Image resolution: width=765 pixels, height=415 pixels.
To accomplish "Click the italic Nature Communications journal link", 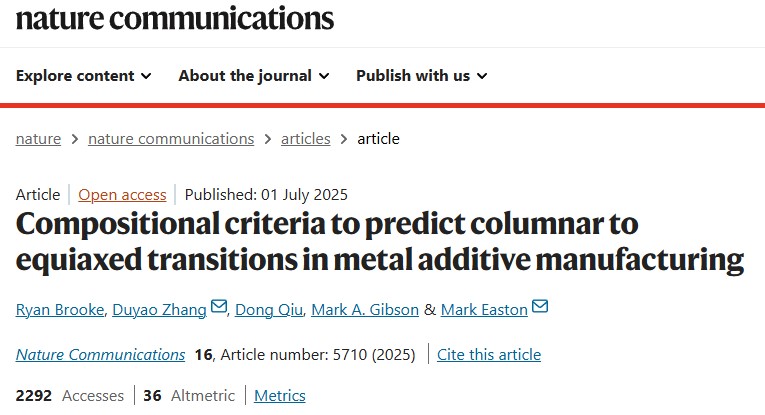I will pyautogui.click(x=100, y=354).
